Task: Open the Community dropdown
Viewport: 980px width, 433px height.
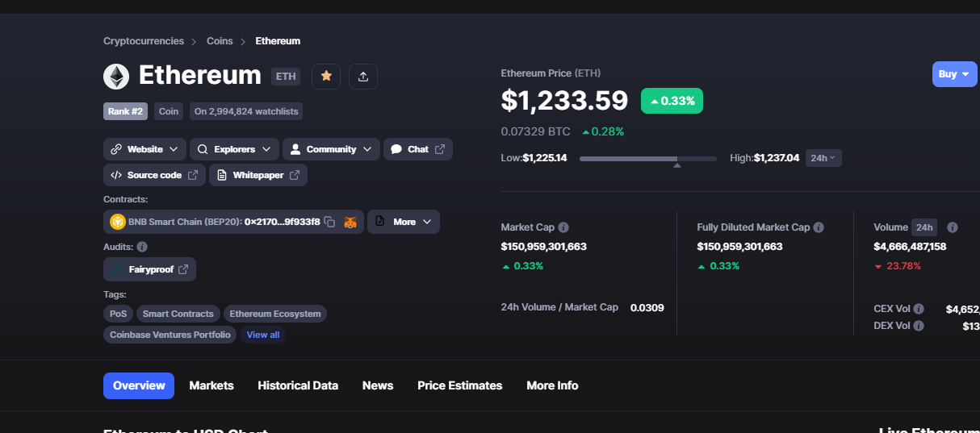Action: pos(331,149)
